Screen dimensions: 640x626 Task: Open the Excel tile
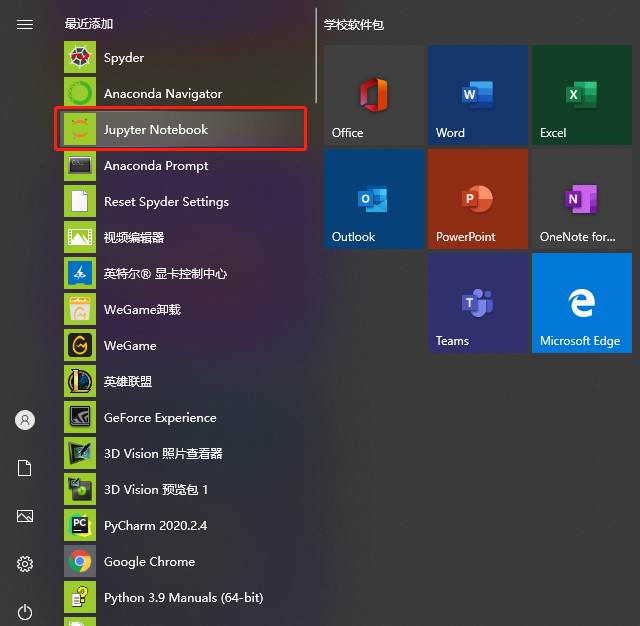(x=581, y=95)
